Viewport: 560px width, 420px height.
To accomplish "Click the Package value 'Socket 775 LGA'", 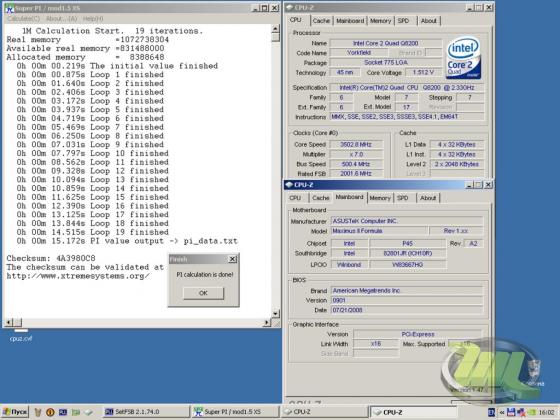I will (385, 62).
